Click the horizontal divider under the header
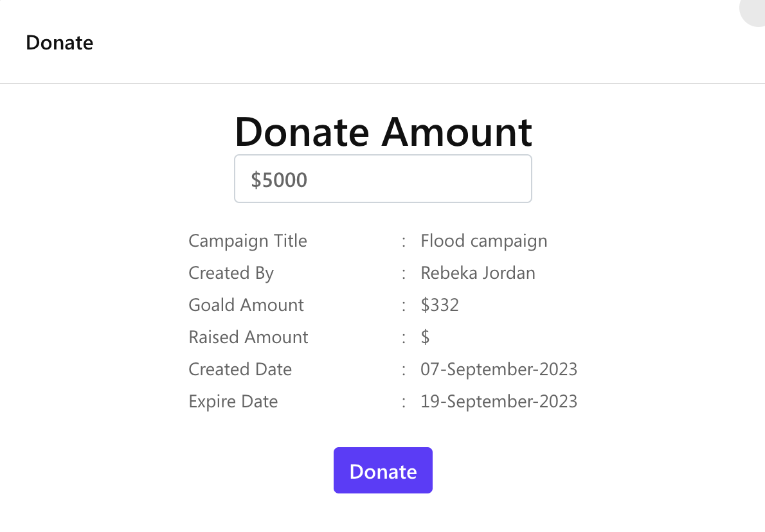Viewport: 765px width, 532px height. click(x=382, y=84)
